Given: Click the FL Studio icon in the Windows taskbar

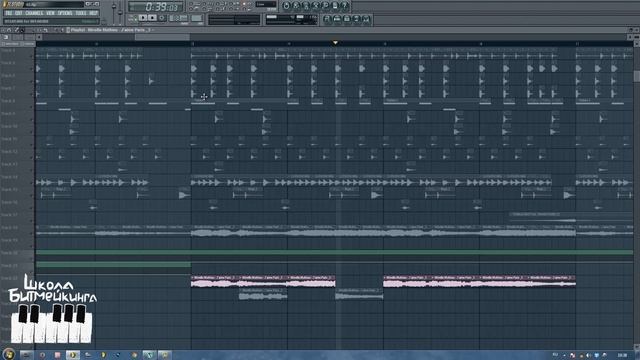Looking at the screenshot, I should (x=73, y=355).
